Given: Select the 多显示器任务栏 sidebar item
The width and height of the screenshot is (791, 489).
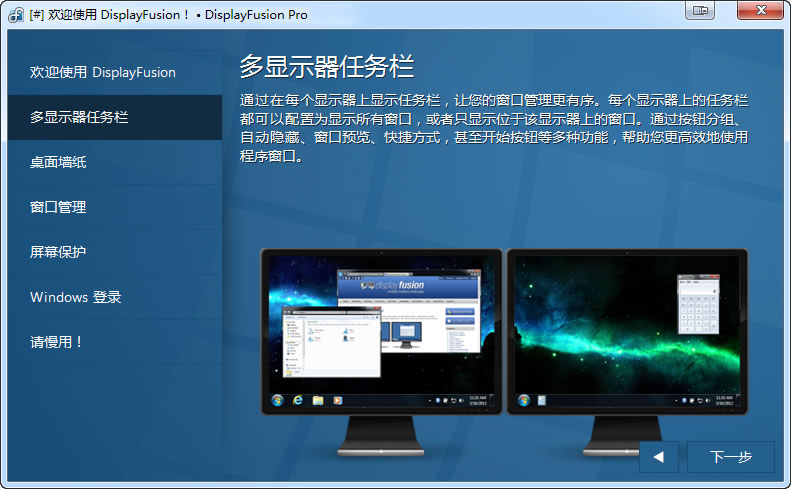Looking at the screenshot, I should pyautogui.click(x=115, y=117).
